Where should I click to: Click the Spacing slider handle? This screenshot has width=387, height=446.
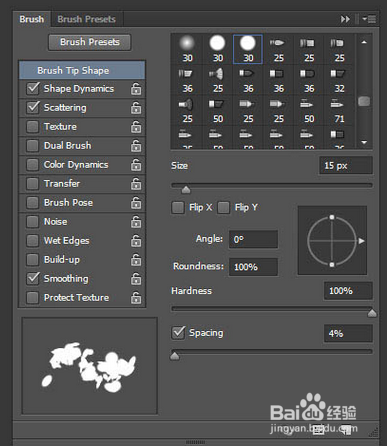click(175, 356)
